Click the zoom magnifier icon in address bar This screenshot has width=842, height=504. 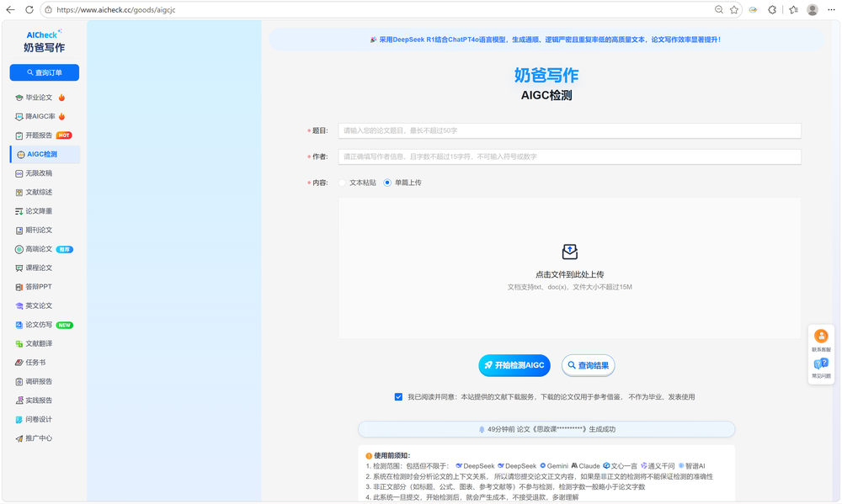coord(719,9)
